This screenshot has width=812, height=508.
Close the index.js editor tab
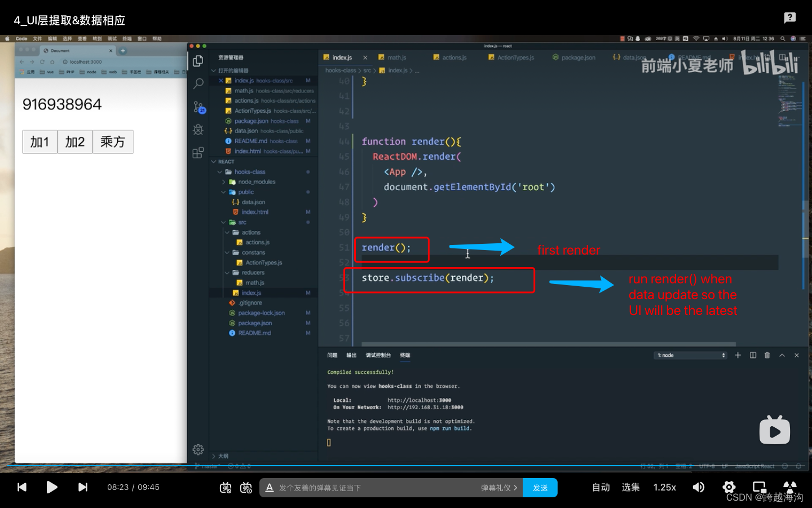pyautogui.click(x=365, y=58)
